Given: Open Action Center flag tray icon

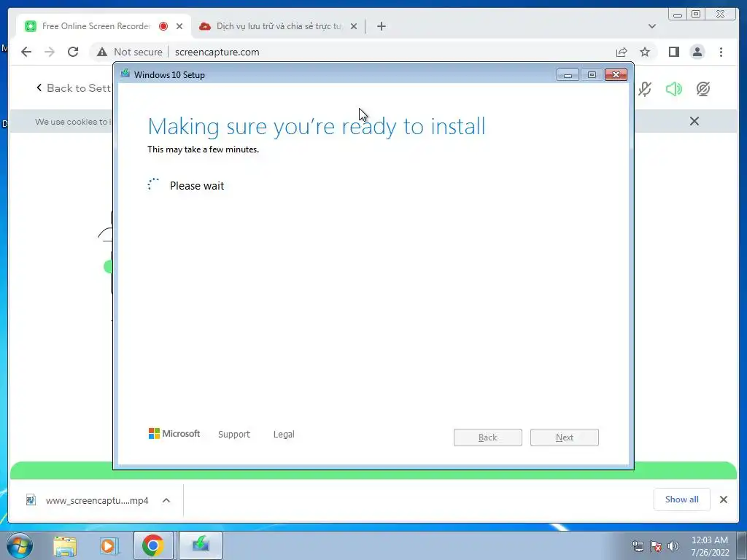Looking at the screenshot, I should (656, 546).
